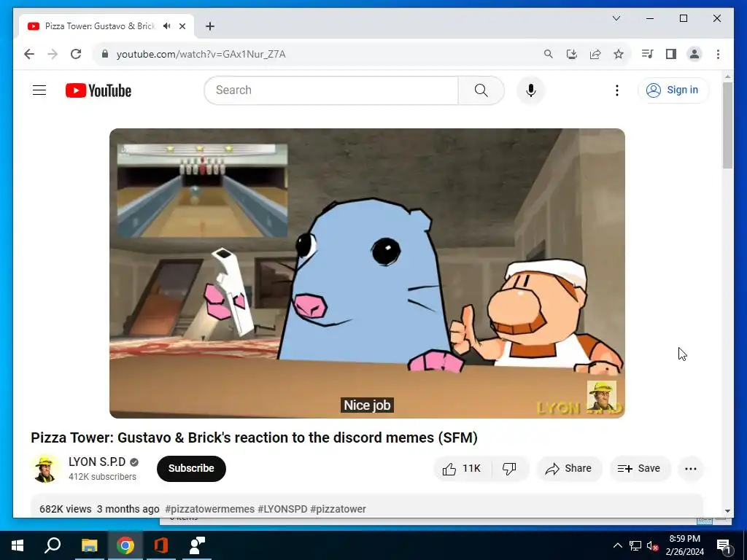Image resolution: width=747 pixels, height=560 pixels.
Task: Click the share this page icon
Action: [x=595, y=54]
